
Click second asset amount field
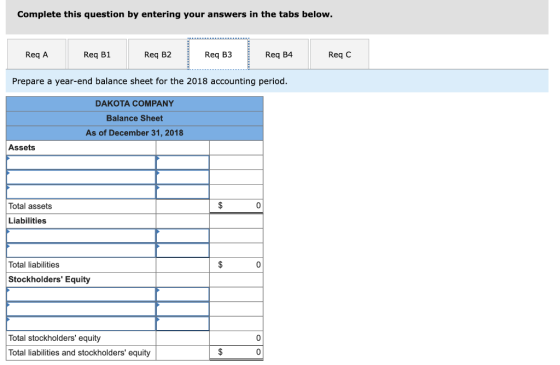click(x=182, y=177)
